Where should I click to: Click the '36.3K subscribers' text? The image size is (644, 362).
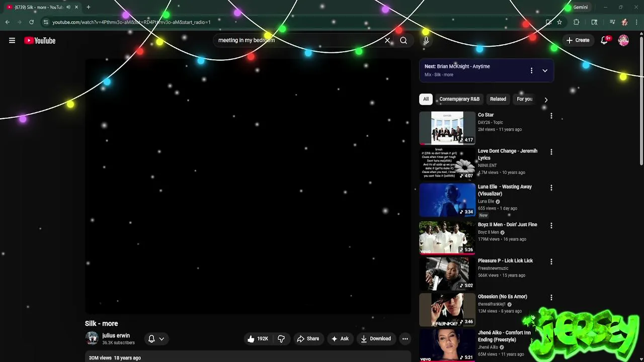coord(118,343)
